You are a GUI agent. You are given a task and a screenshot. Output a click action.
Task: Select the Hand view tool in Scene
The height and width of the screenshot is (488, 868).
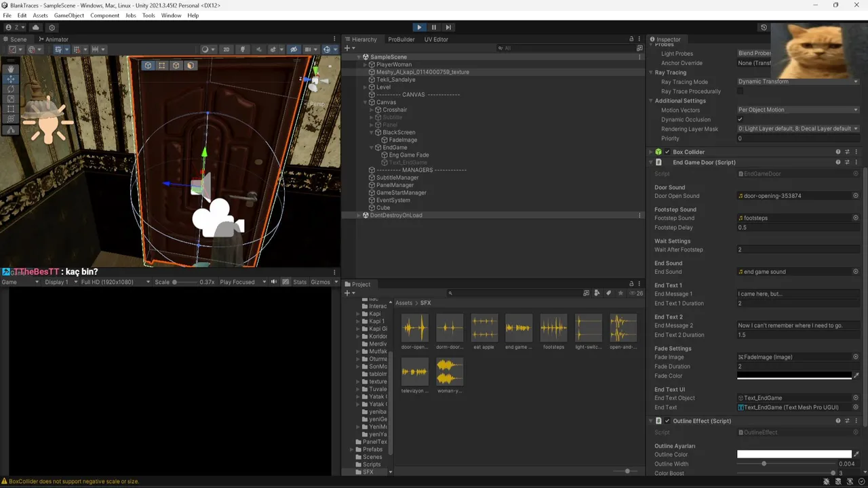11,69
